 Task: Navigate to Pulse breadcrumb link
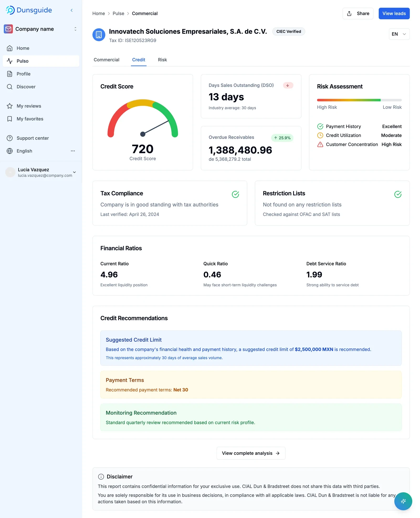118,13
